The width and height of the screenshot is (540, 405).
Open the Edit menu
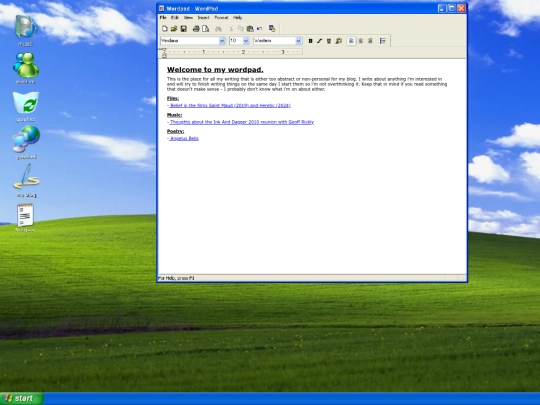click(x=175, y=18)
